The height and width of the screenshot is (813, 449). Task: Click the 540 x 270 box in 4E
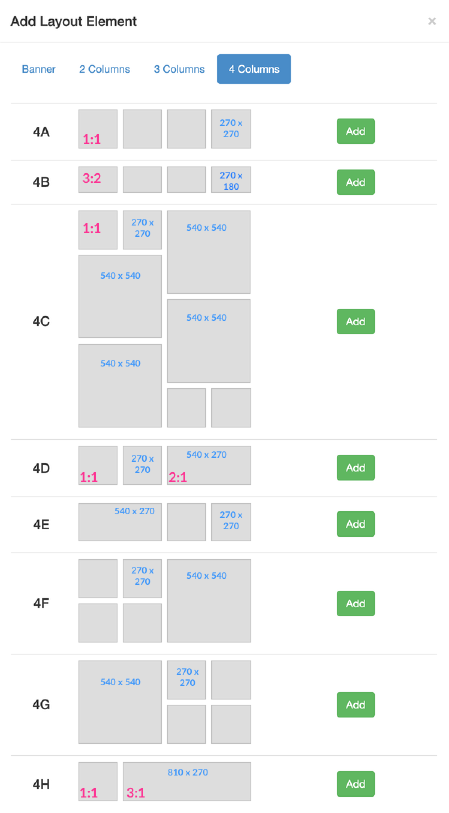(x=120, y=522)
